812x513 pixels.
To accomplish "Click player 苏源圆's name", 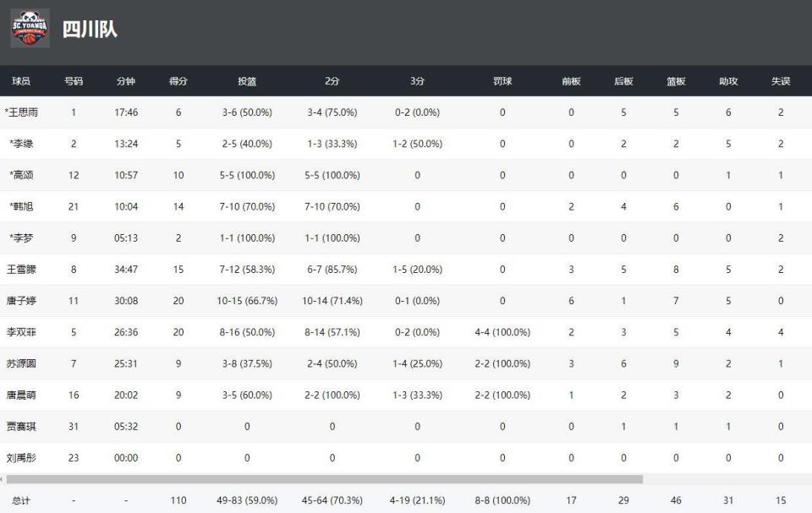I will (x=21, y=363).
